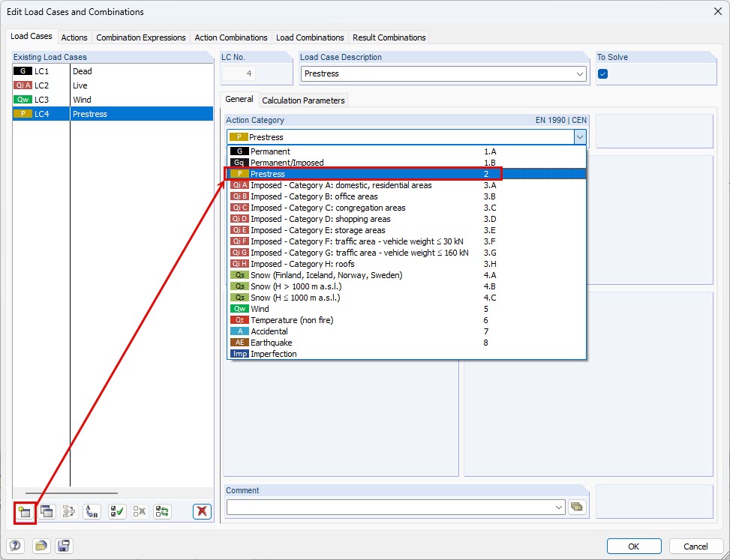Open the Comment dropdown
Screen dimensions: 730x560
[559, 507]
